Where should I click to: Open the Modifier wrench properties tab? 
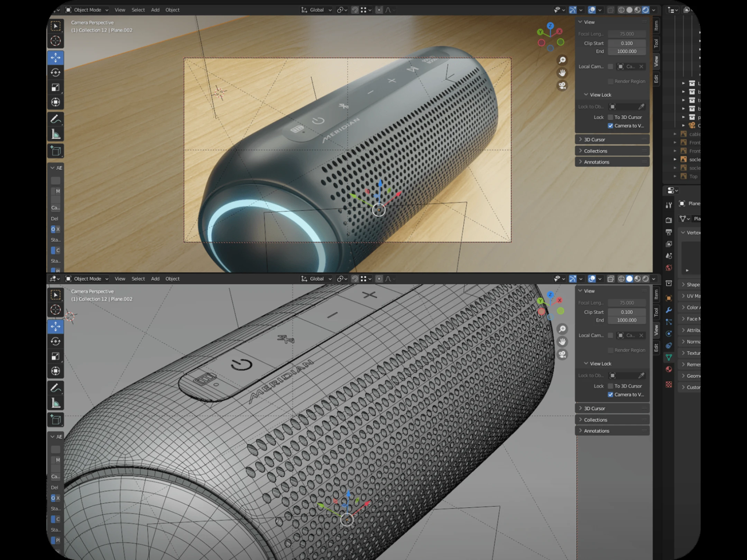(669, 310)
